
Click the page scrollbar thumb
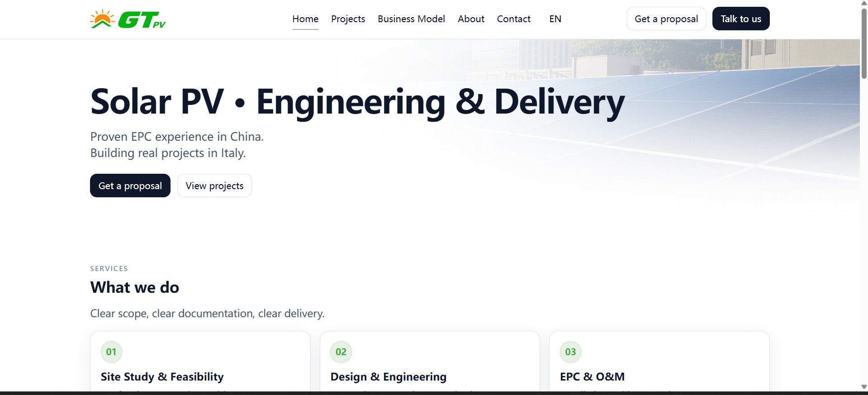tap(864, 43)
